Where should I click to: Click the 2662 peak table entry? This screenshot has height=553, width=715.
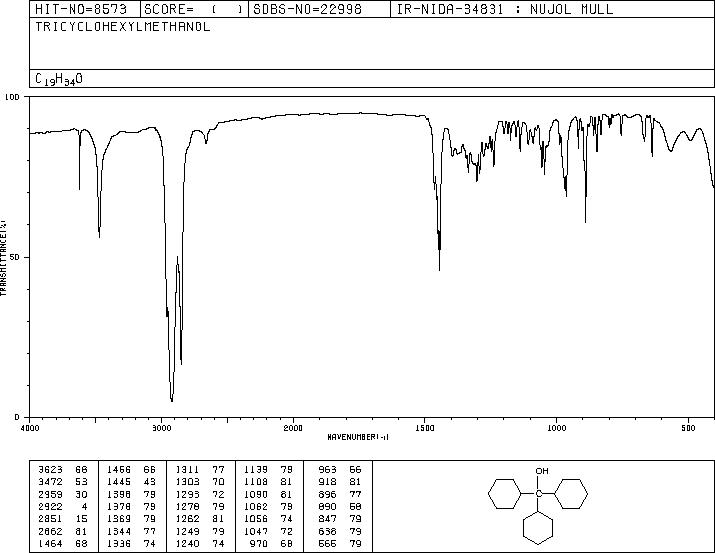[x=62, y=531]
